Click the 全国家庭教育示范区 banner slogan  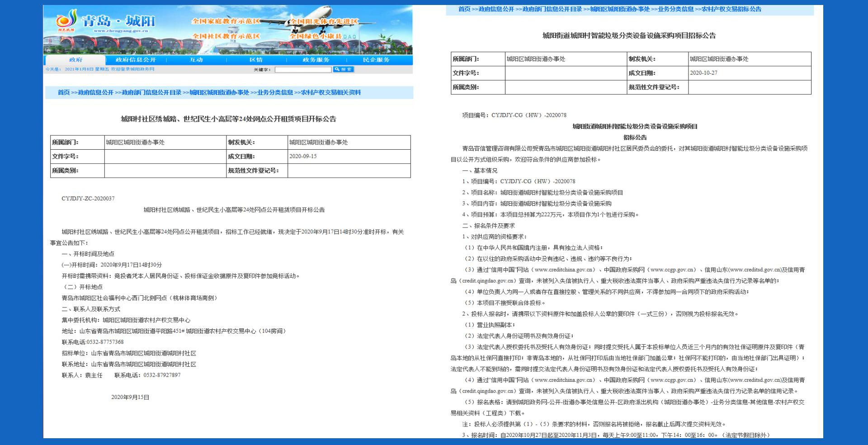(x=226, y=21)
